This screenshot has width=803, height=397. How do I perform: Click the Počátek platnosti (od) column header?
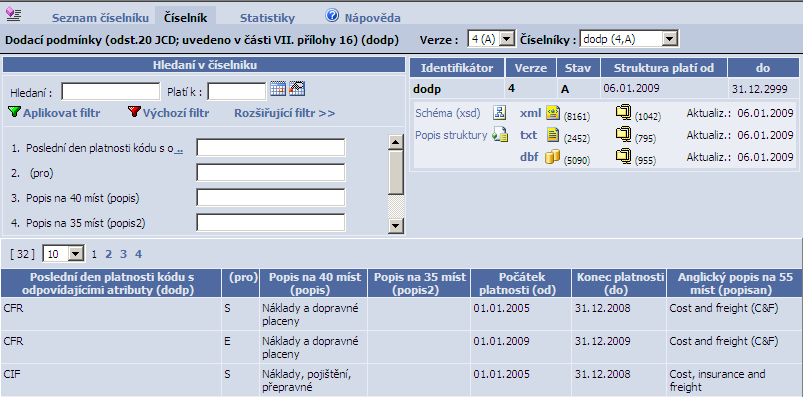click(x=520, y=283)
